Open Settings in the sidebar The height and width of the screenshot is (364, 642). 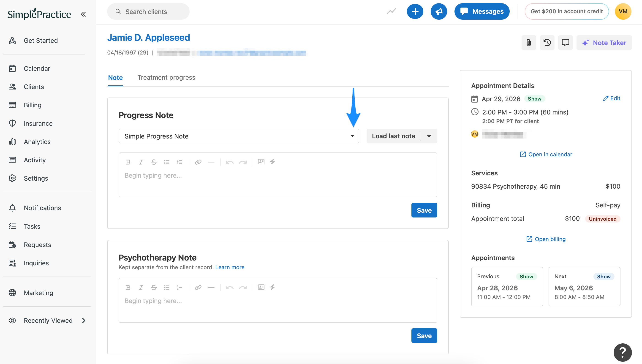[x=36, y=178]
